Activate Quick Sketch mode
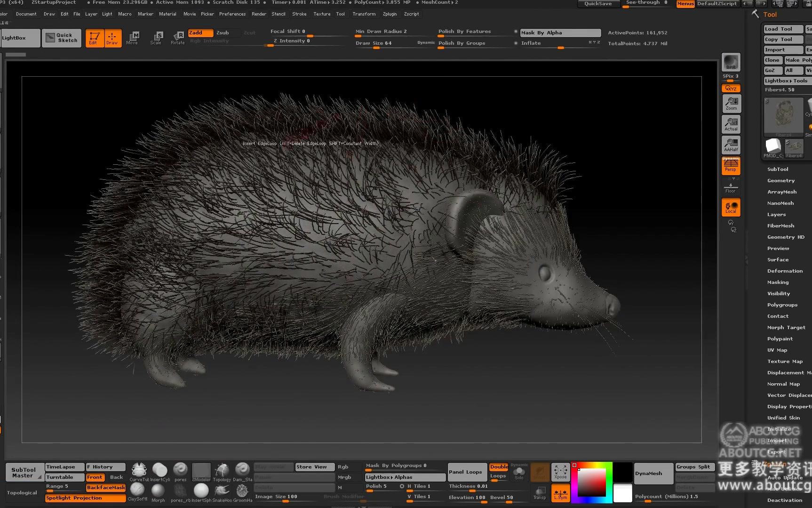Viewport: 812px width, 508px height. point(61,38)
